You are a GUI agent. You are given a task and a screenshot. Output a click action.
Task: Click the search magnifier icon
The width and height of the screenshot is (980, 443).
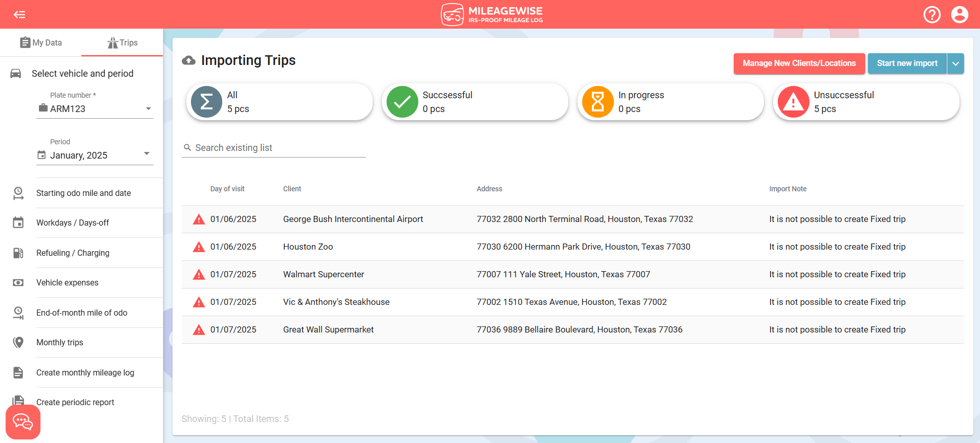pyautogui.click(x=187, y=147)
